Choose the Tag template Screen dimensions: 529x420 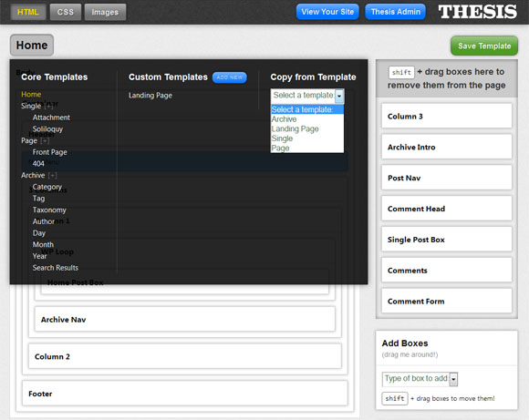coord(38,199)
